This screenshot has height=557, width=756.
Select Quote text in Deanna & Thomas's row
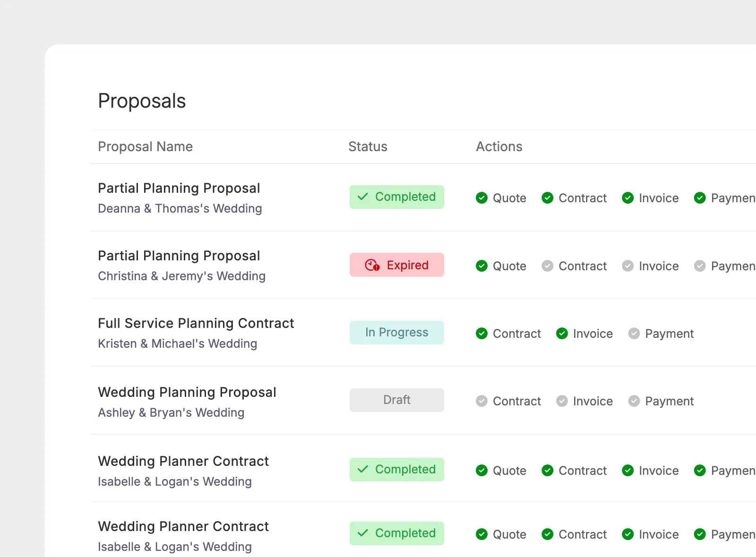coord(509,198)
